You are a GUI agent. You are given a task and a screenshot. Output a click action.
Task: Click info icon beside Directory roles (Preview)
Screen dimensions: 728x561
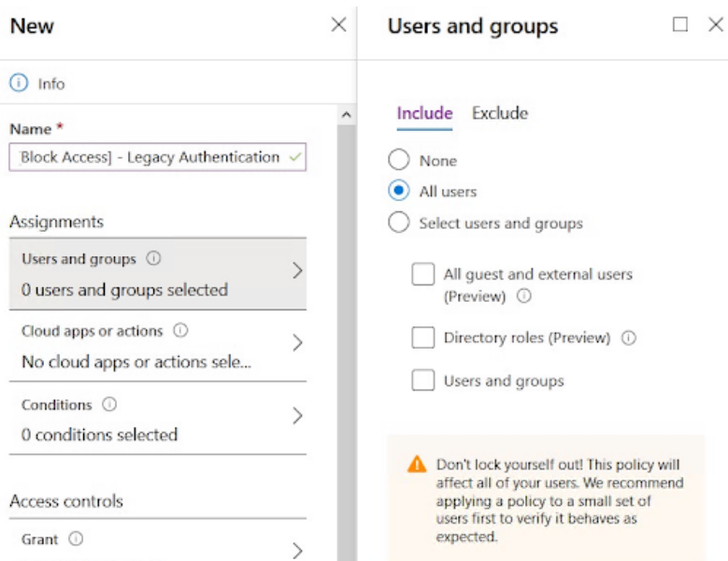click(x=628, y=338)
